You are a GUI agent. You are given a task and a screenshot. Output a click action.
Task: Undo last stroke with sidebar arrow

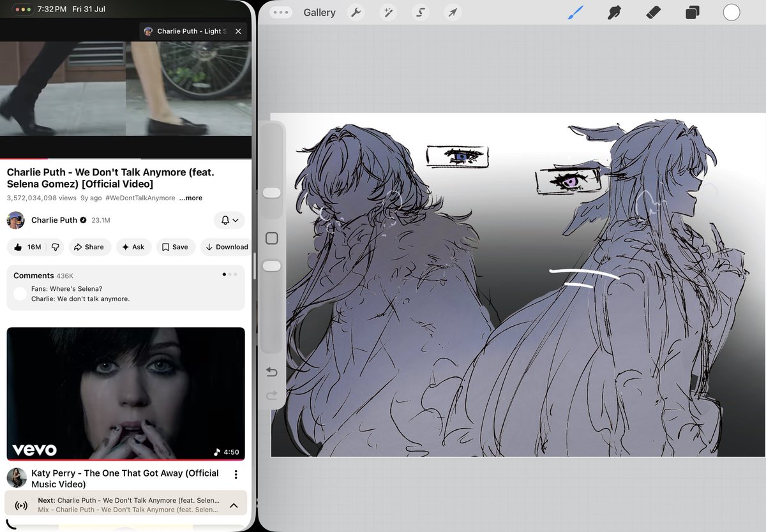pyautogui.click(x=271, y=372)
